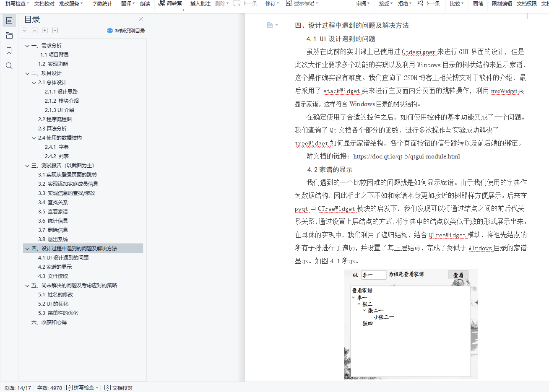Click the 文档校对 icon in the status bar

[107, 388]
